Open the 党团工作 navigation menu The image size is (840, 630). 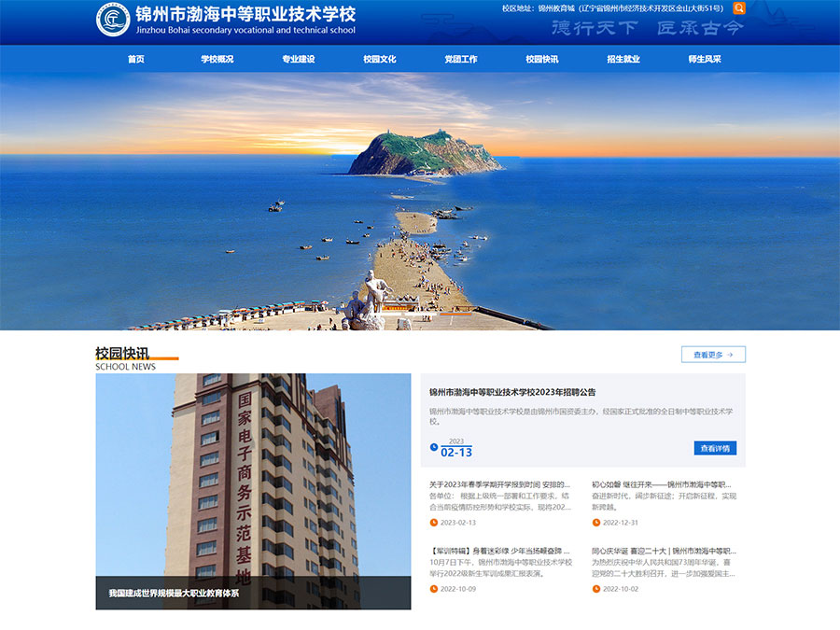click(x=459, y=58)
